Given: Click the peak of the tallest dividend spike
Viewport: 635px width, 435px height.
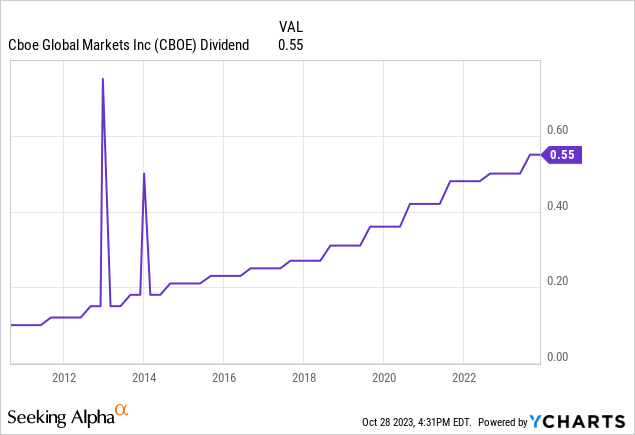Looking at the screenshot, I should pos(103,79).
